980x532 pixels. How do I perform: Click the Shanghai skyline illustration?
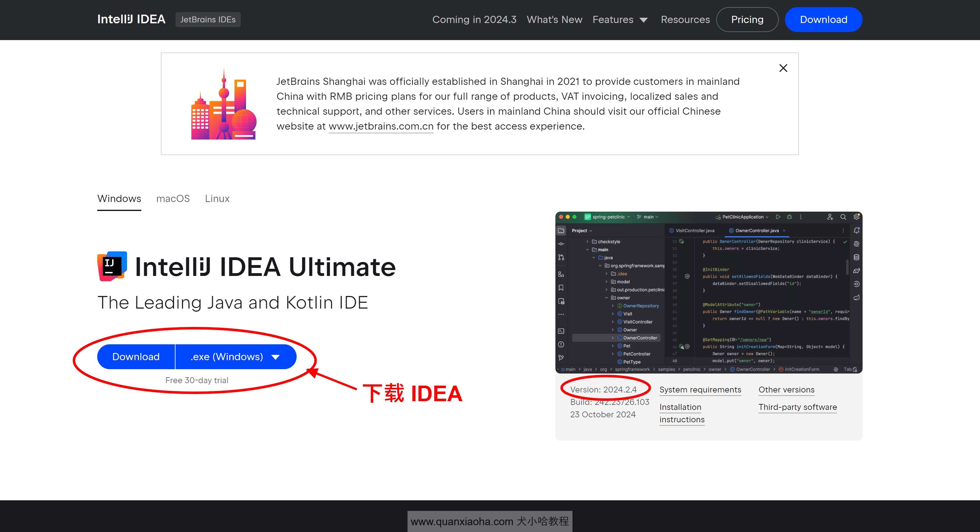(x=224, y=104)
